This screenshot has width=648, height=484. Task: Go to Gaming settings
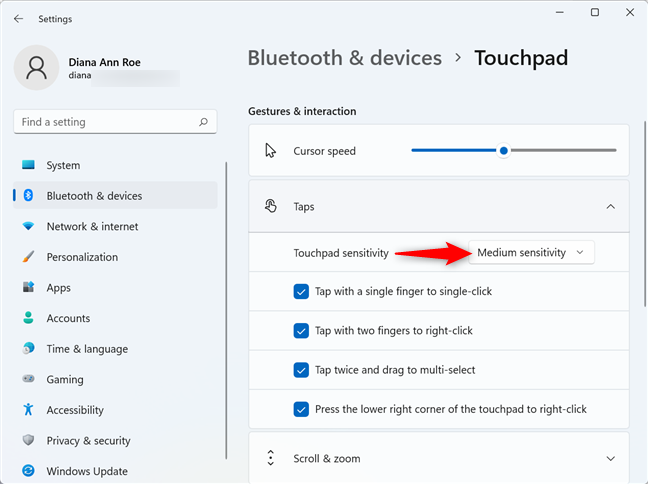pos(115,379)
